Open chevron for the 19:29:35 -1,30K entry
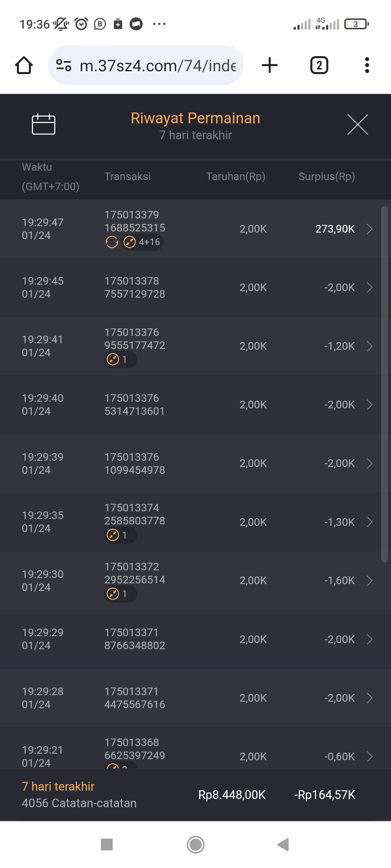The image size is (391, 868). pos(369,522)
